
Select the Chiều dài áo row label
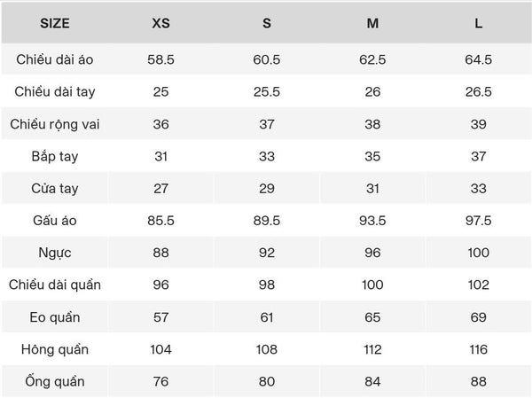pyautogui.click(x=54, y=59)
